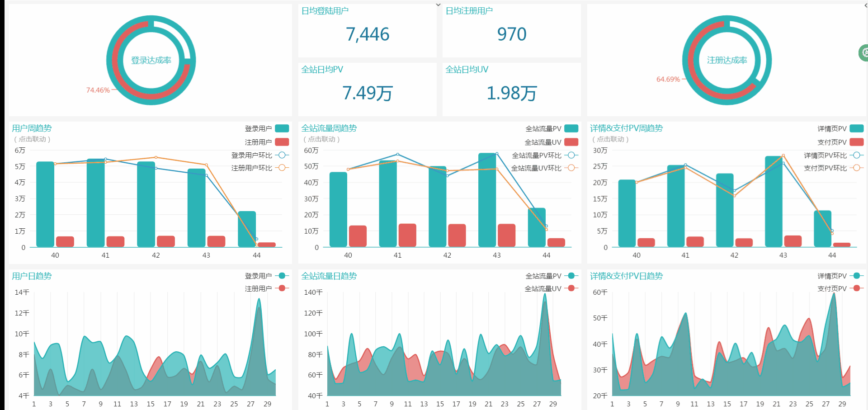Click week 41 red UV bar in 全站流量周趋势
This screenshot has height=410, width=868.
tap(407, 236)
